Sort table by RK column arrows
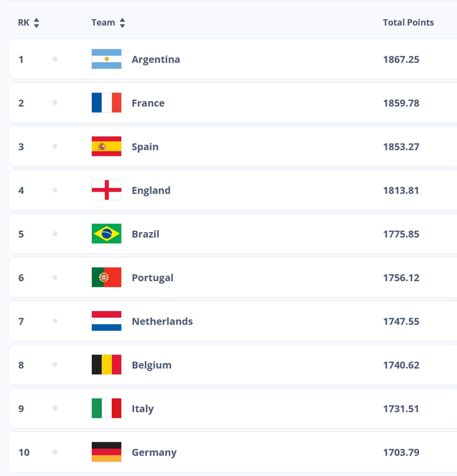This screenshot has width=457, height=476. (x=37, y=23)
